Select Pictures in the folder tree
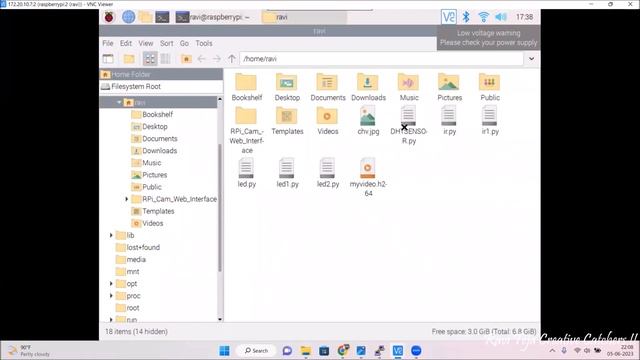 [154, 175]
